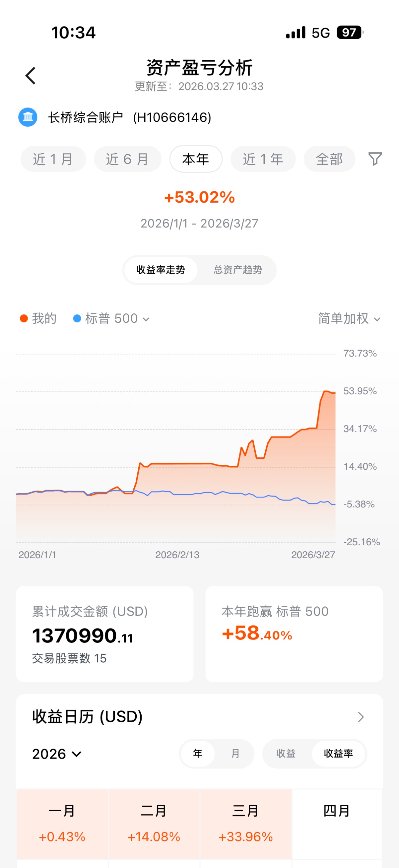Tap the 二月 +14.08% calendar cell

(x=154, y=824)
